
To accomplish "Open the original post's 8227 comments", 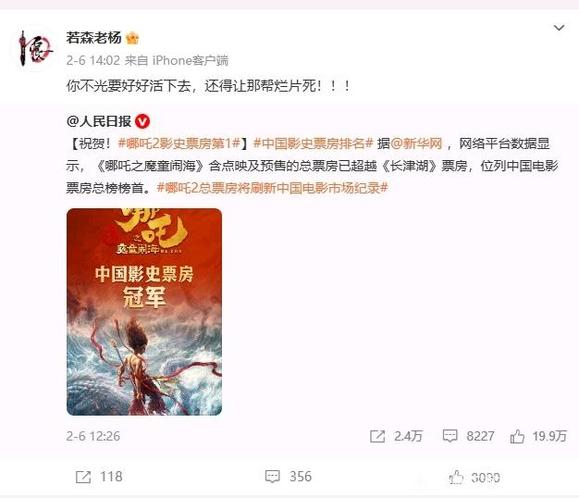I will [468, 436].
